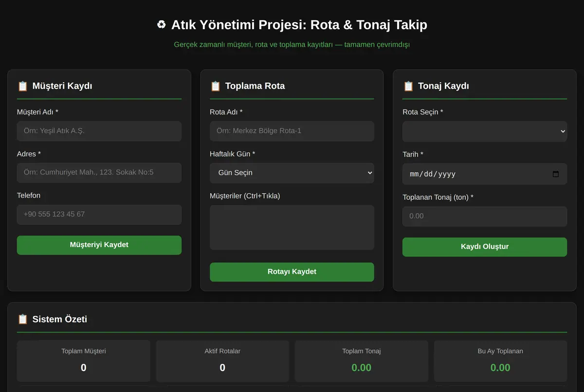
Task: Click the Müşteri Kaydı heading text
Action: tap(62, 86)
